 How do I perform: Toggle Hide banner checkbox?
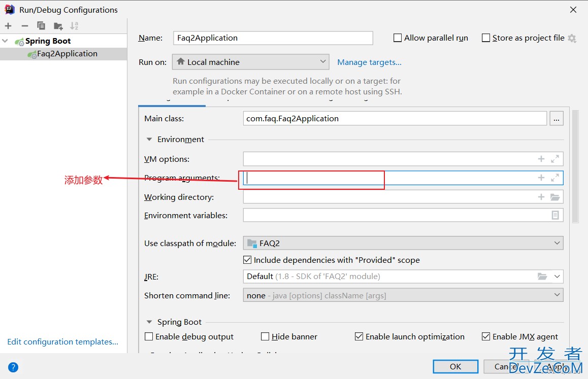265,337
